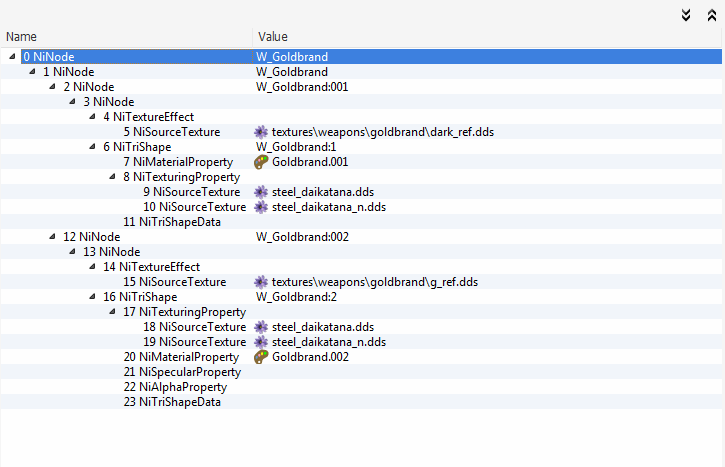Select the 22 NiAlphaProperty row

[x=175, y=387]
